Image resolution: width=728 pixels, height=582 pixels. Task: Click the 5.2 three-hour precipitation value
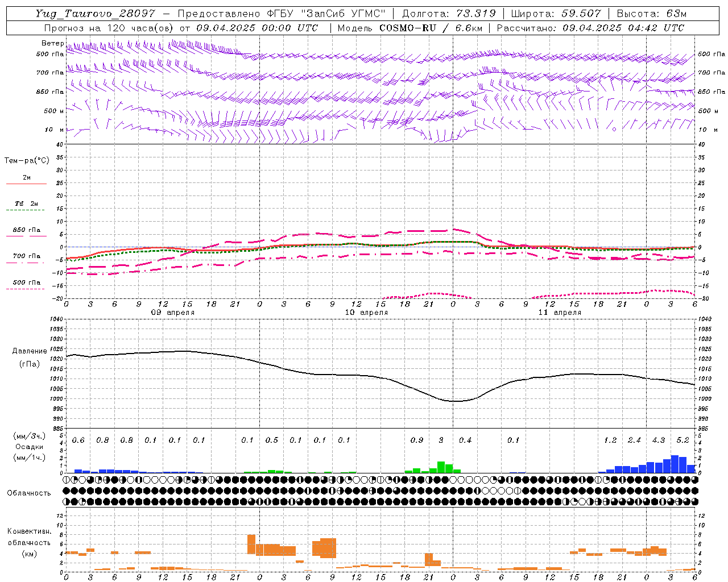[683, 440]
